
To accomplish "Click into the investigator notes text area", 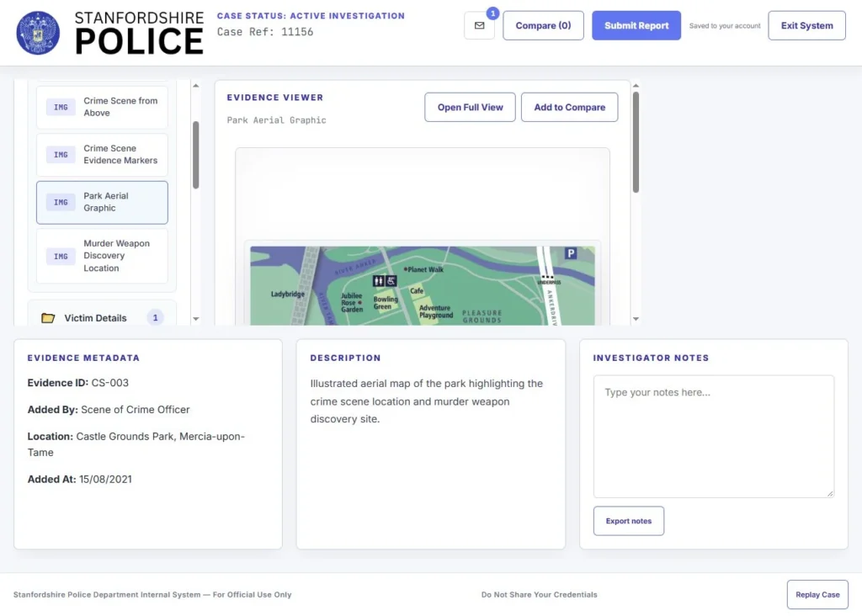I will point(714,436).
